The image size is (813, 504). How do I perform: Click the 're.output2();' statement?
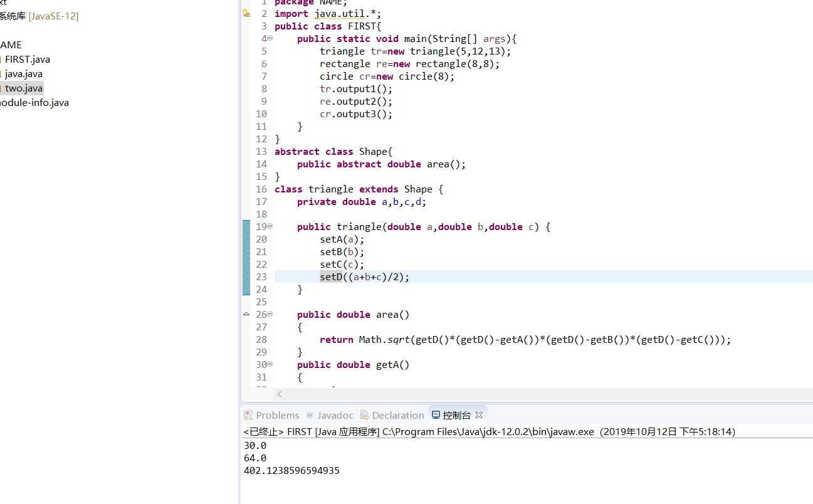click(356, 102)
